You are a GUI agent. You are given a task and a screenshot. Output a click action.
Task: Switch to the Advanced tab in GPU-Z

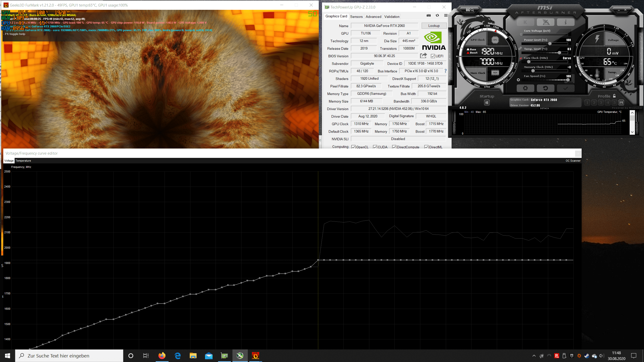(x=373, y=17)
